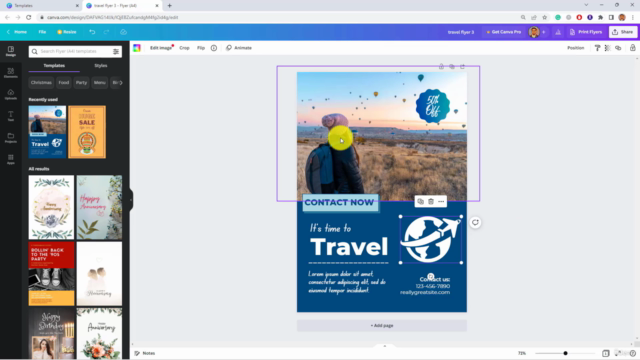Image resolution: width=640 pixels, height=360 pixels.
Task: Open the Text panel
Action: click(x=11, y=116)
